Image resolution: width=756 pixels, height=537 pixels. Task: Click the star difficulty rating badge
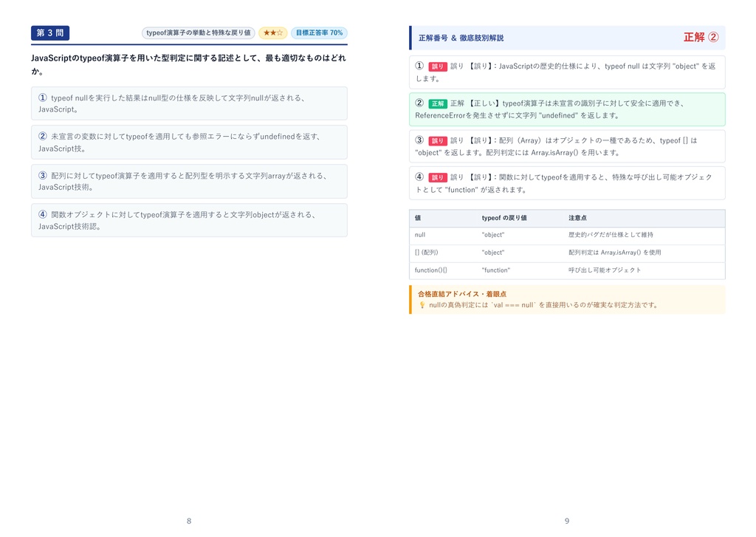[x=273, y=33]
